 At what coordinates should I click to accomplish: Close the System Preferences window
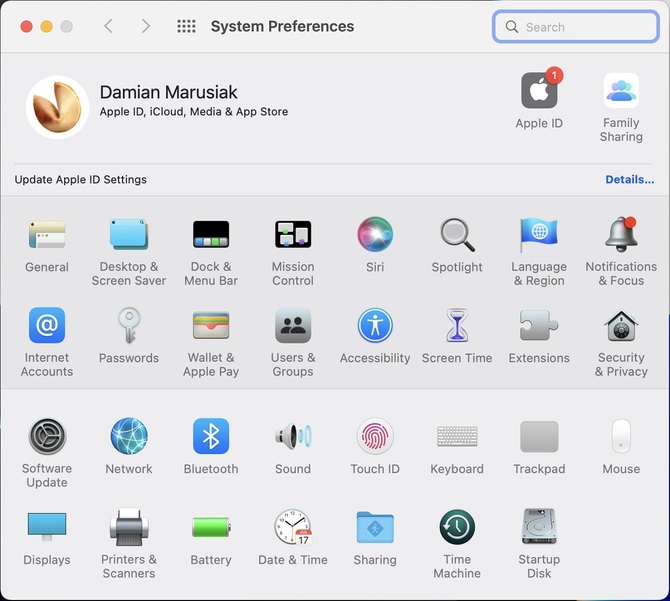[x=26, y=26]
